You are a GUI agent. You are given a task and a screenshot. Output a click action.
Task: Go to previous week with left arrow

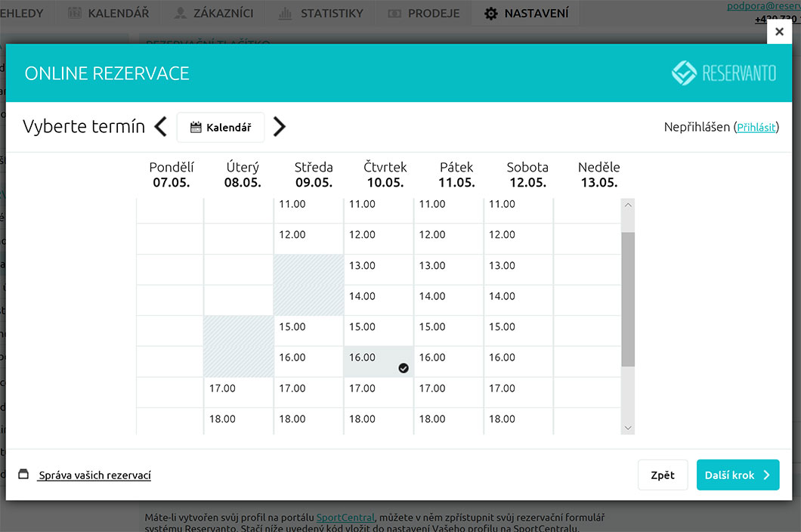click(x=160, y=127)
